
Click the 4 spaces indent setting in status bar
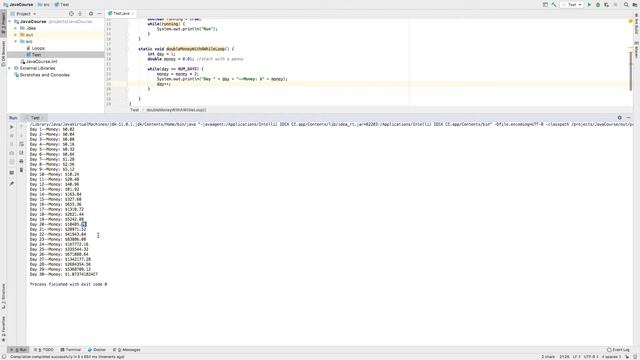pyautogui.click(x=611, y=357)
